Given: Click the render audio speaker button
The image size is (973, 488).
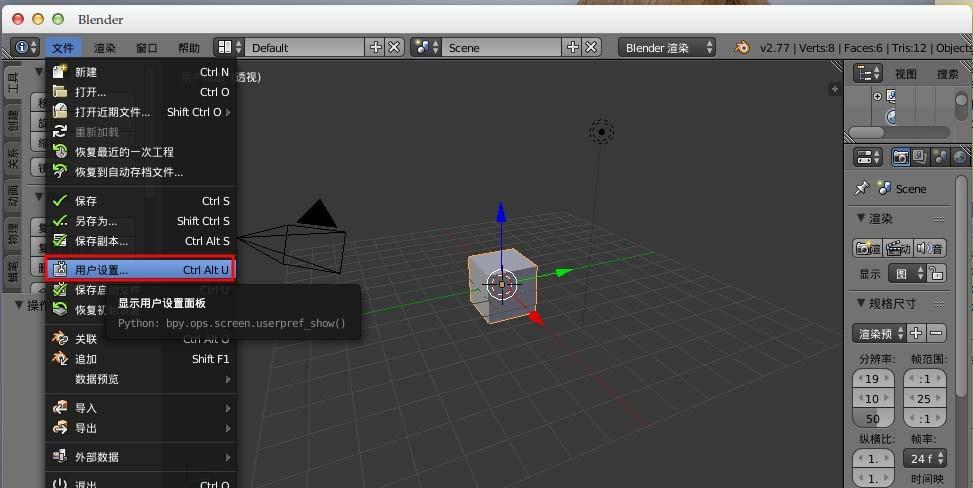Looking at the screenshot, I should [930, 248].
